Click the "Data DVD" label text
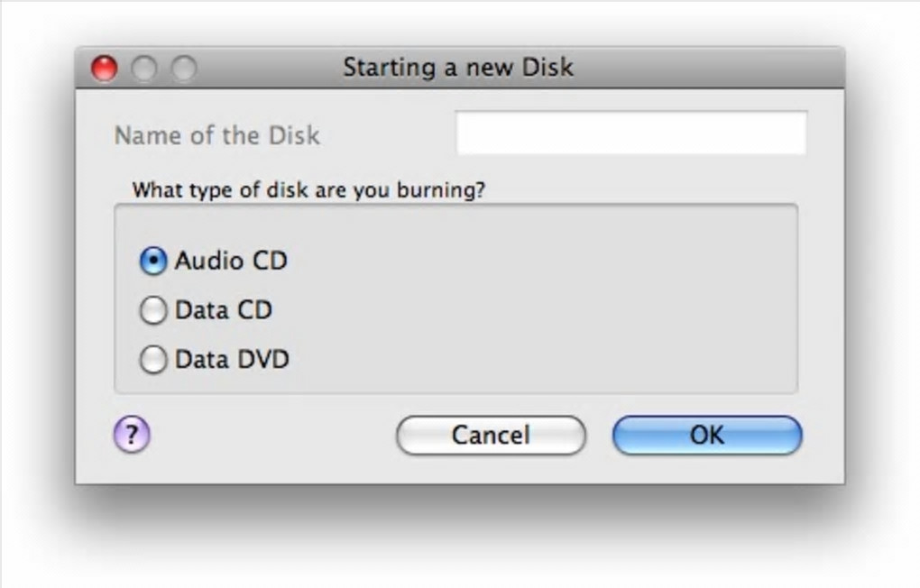The image size is (920, 588). (232, 360)
